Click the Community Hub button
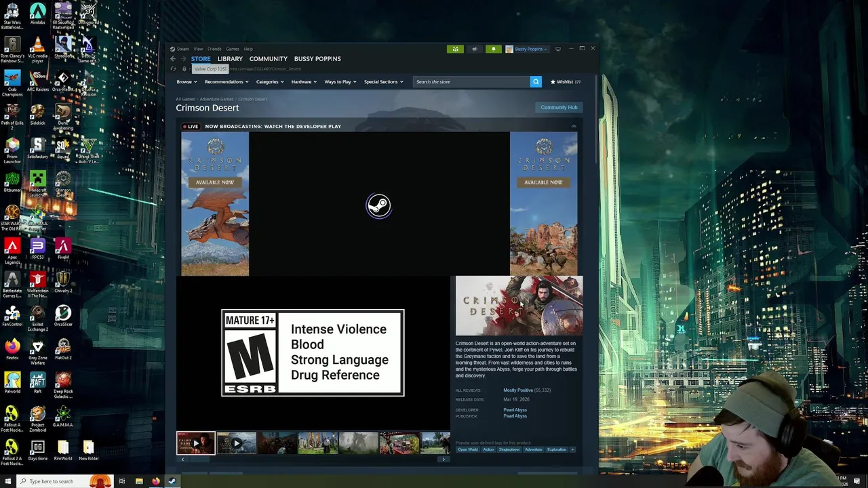The width and height of the screenshot is (868, 488). [559, 108]
